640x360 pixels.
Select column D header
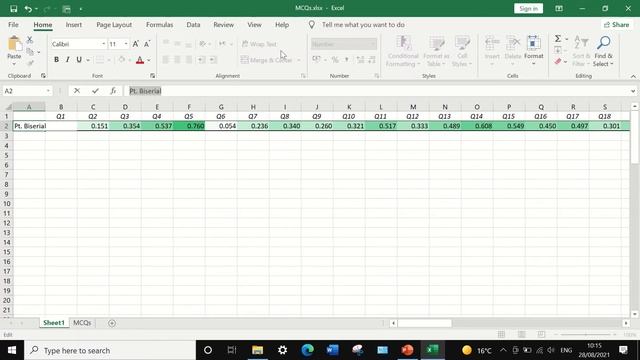tap(125, 107)
